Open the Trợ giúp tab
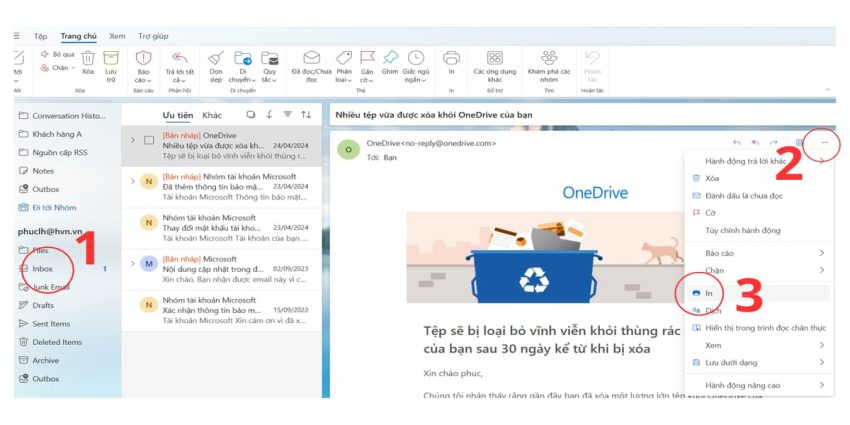 pyautogui.click(x=153, y=36)
